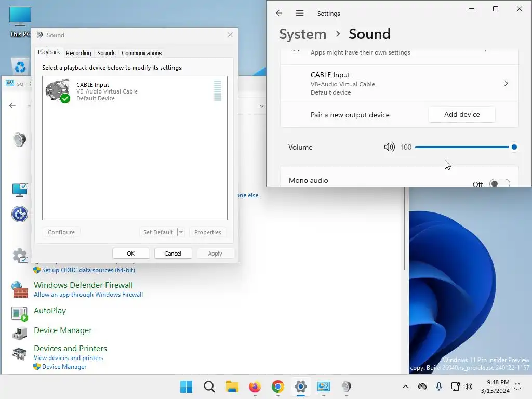
Task: Go back in Settings window
Action: [x=279, y=13]
